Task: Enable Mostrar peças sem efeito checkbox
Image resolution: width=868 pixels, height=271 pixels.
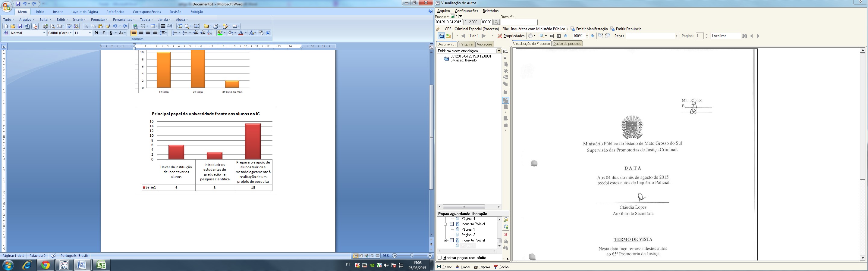Action: tap(440, 258)
